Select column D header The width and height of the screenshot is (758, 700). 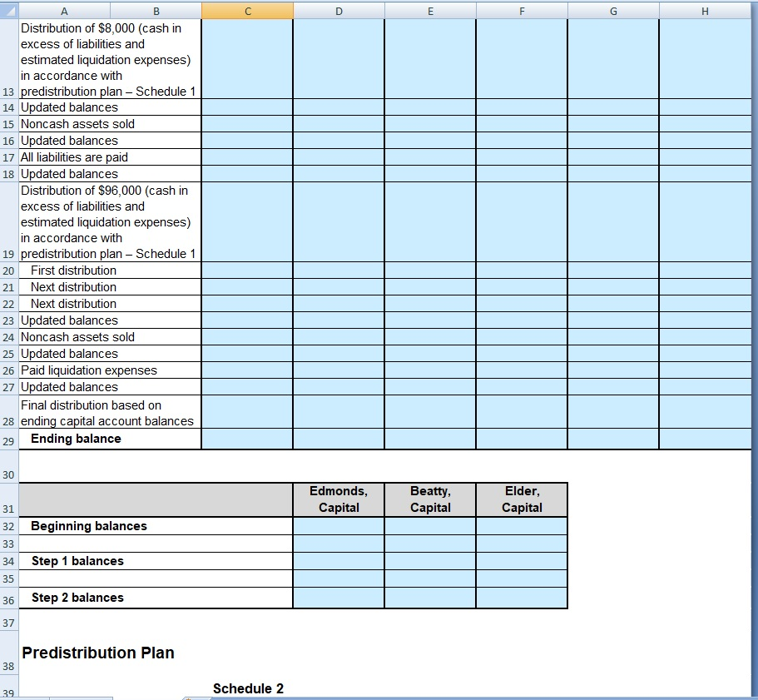(x=339, y=11)
